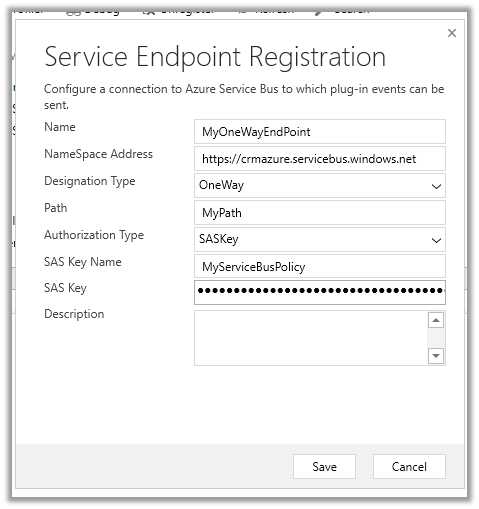Cancel the endpoint registration

[409, 467]
